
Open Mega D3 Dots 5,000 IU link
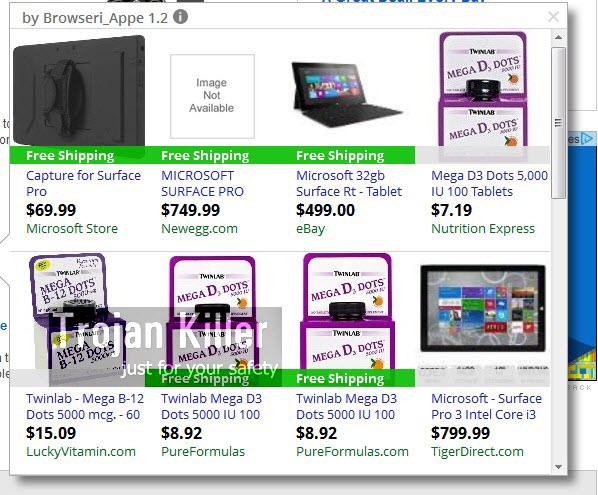(x=489, y=183)
